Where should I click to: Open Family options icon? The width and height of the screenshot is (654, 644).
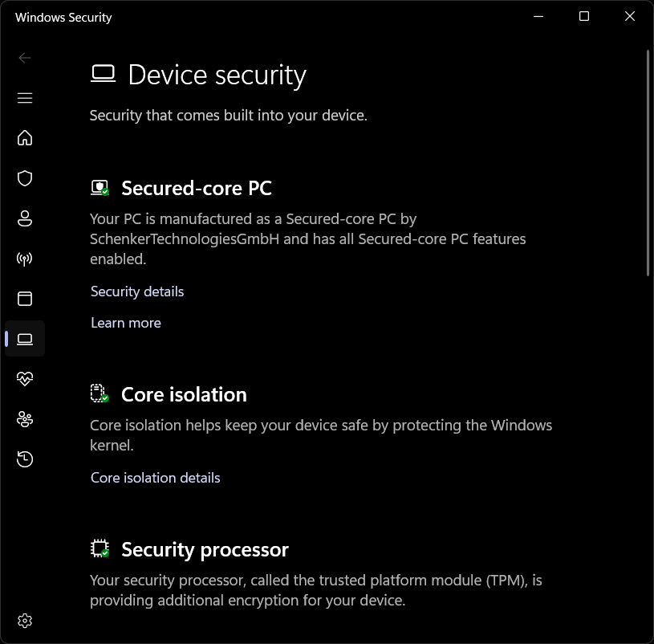[x=24, y=419]
